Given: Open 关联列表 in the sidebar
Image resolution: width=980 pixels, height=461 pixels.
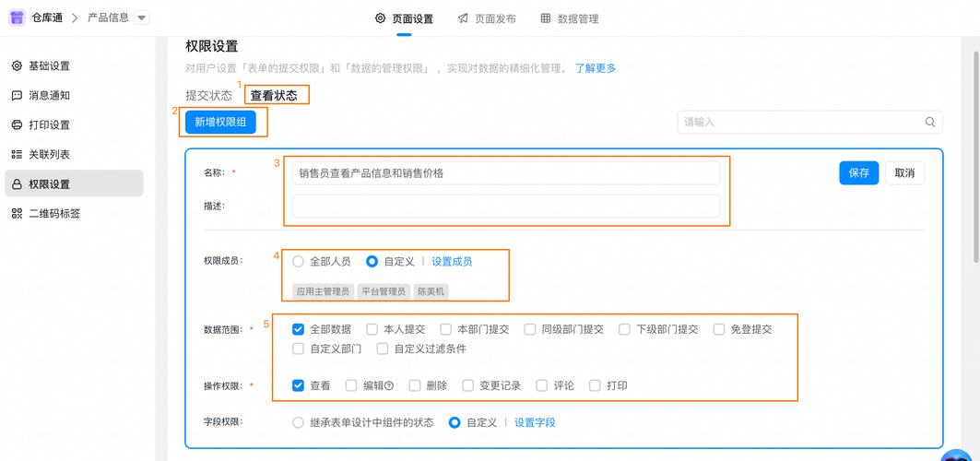Looking at the screenshot, I should click(x=49, y=155).
